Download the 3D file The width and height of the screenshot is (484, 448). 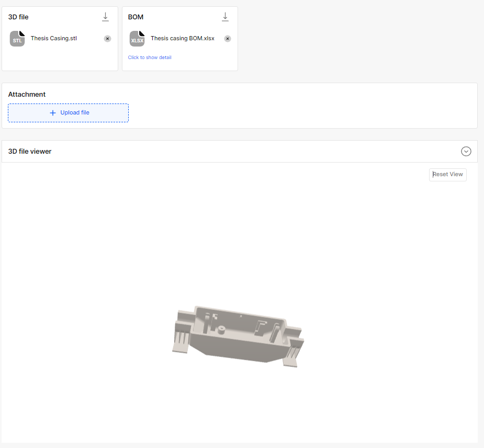(x=105, y=17)
